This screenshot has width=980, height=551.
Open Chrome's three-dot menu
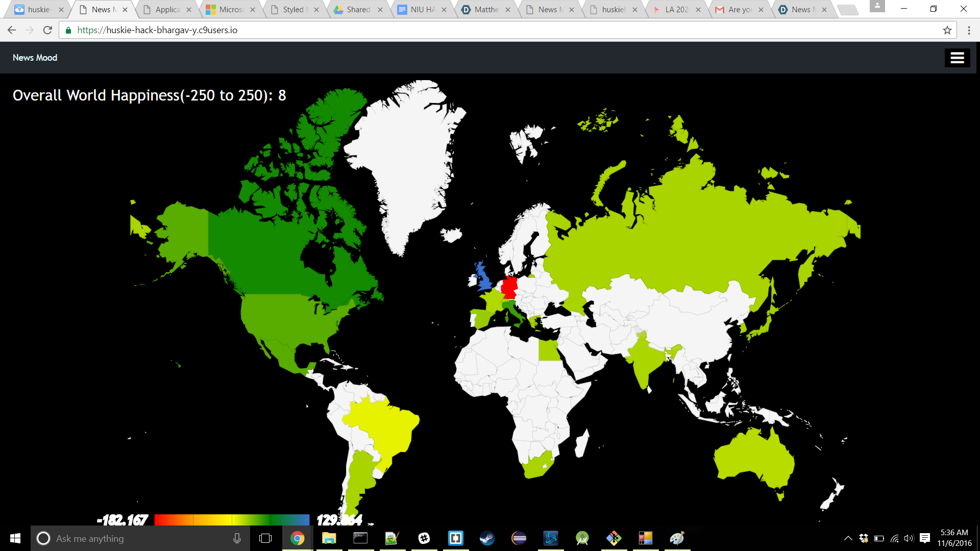coord(969,30)
